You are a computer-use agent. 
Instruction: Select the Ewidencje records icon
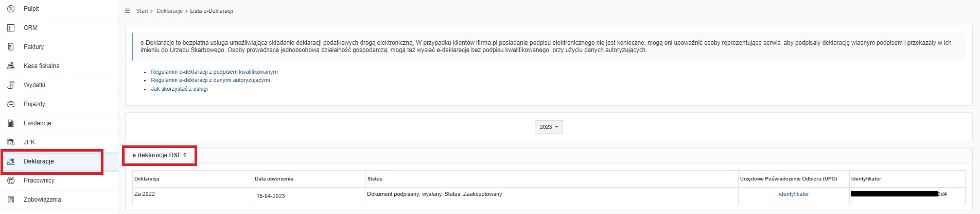click(11, 123)
